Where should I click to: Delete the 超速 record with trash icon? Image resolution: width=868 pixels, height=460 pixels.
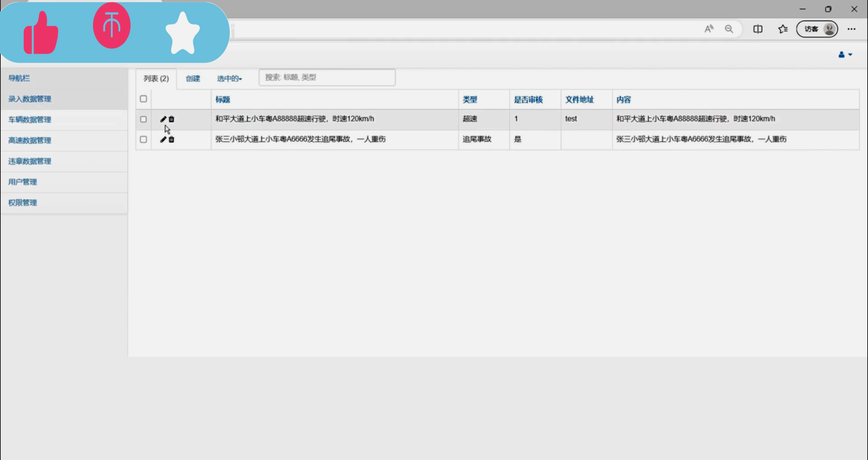pyautogui.click(x=171, y=119)
